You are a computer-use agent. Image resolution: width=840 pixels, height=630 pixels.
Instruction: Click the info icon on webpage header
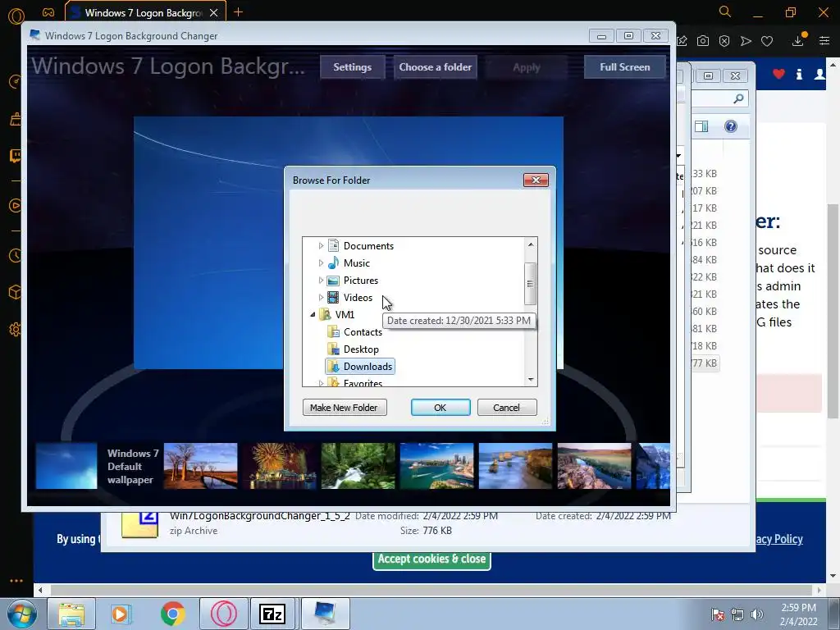pos(799,75)
